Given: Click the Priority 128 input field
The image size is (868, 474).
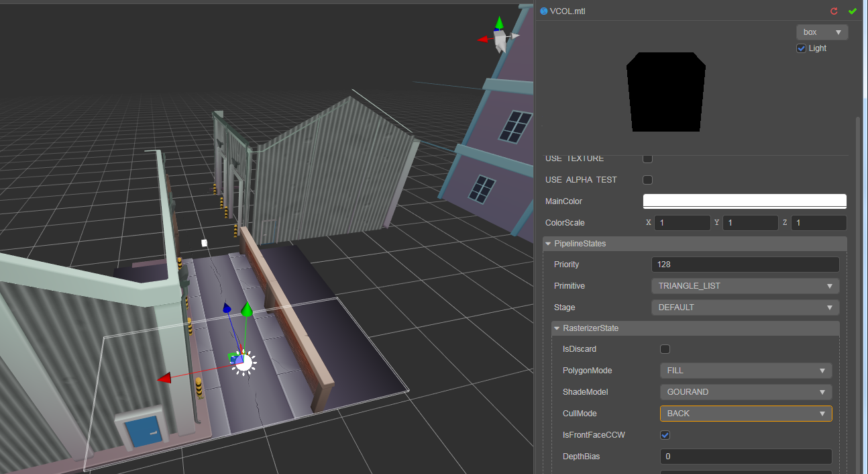Looking at the screenshot, I should [x=745, y=265].
